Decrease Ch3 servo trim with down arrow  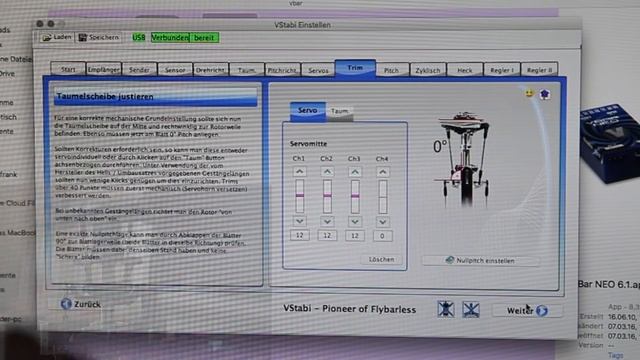pyautogui.click(x=355, y=222)
